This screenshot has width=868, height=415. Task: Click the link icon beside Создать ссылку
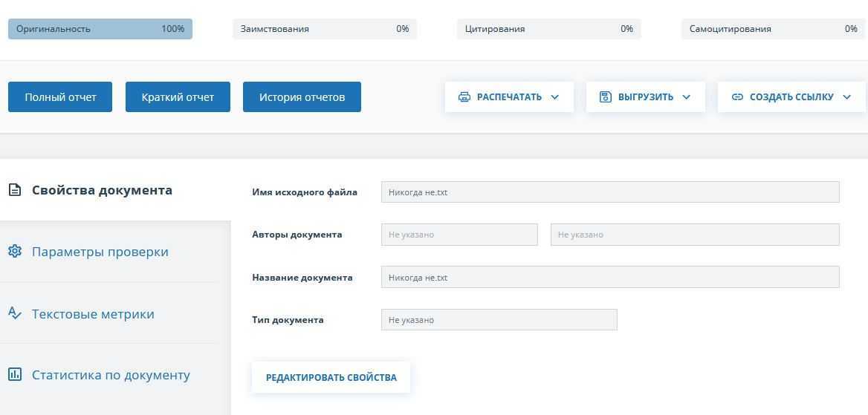737,97
